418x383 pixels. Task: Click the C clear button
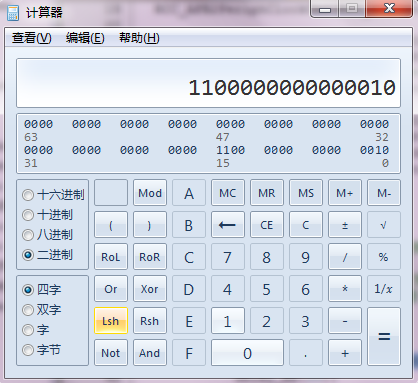pyautogui.click(x=306, y=225)
